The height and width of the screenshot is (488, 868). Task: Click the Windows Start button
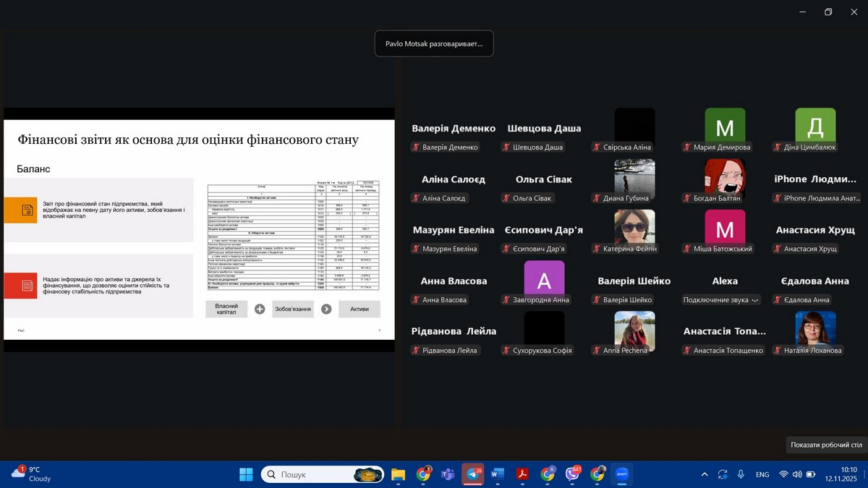point(246,474)
